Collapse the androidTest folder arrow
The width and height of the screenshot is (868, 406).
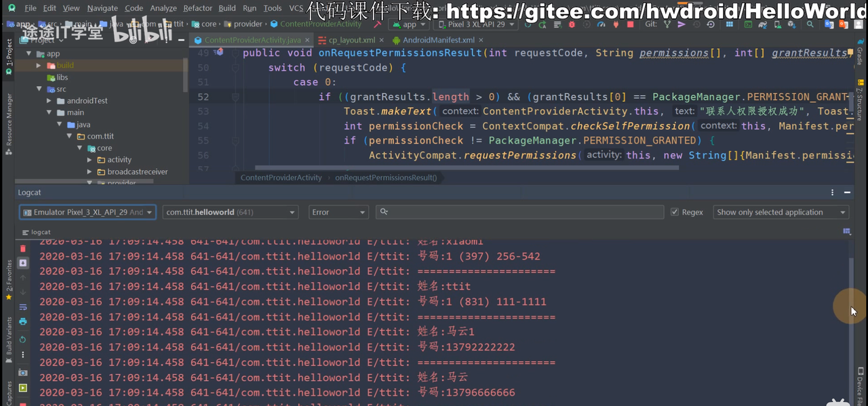click(50, 101)
